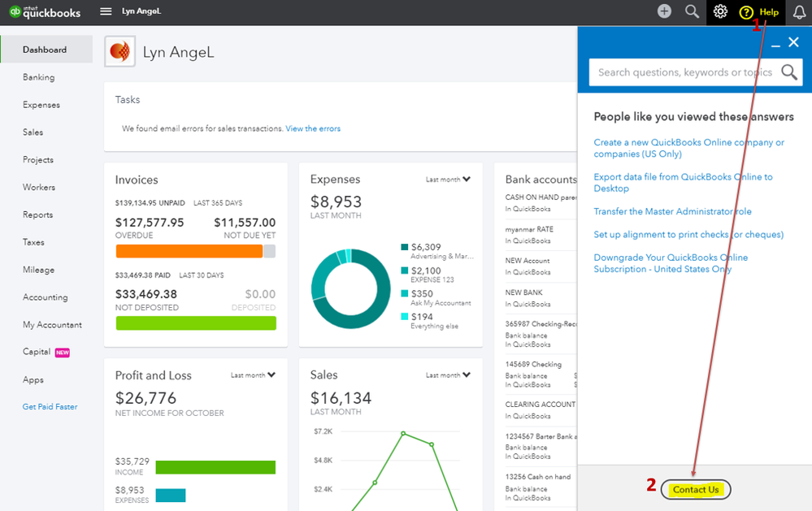Screen dimensions: 812x511
Task: Open the notifications bell icon
Action: (x=799, y=12)
